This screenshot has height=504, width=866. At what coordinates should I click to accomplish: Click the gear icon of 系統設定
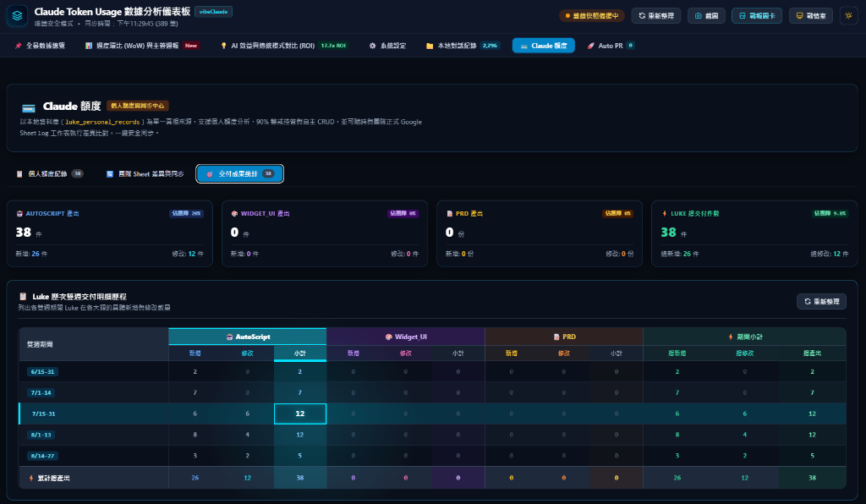pos(372,46)
